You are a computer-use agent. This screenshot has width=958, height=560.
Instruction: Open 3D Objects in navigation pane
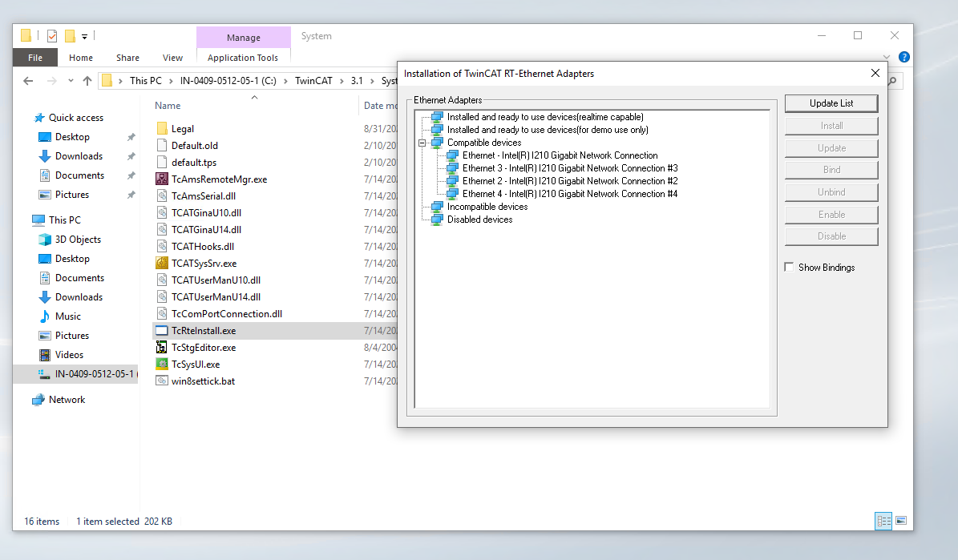[x=78, y=240]
